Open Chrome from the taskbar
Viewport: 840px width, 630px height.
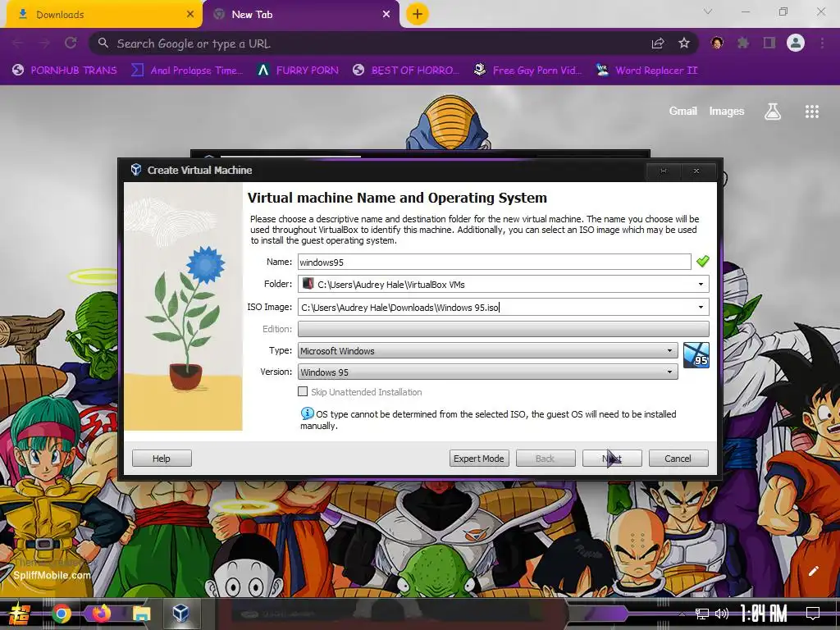(x=61, y=614)
